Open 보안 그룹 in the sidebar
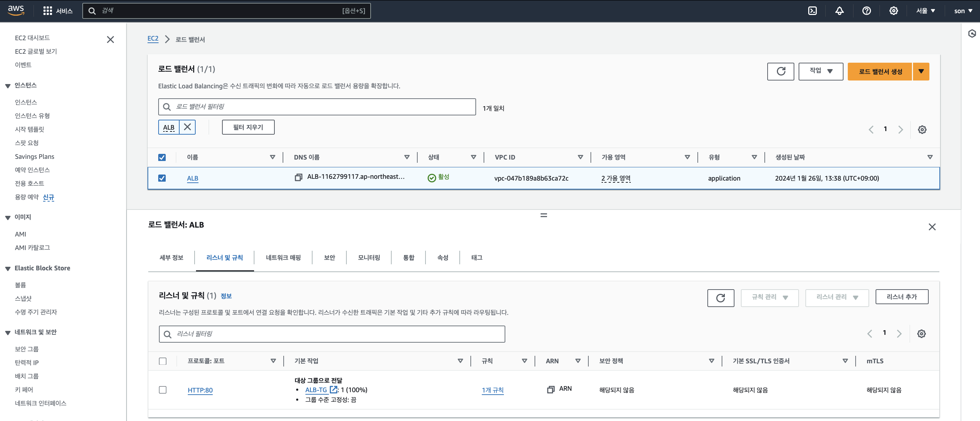Image resolution: width=980 pixels, height=421 pixels. (x=27, y=349)
